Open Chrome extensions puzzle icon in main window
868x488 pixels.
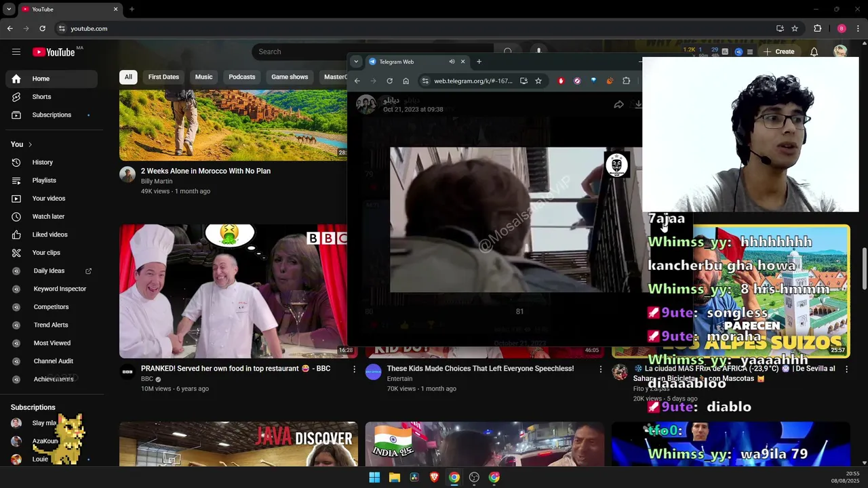pos(817,28)
